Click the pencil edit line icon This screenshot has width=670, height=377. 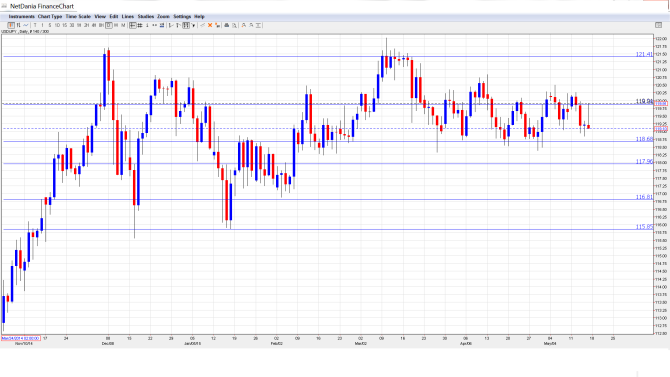tap(203, 25)
